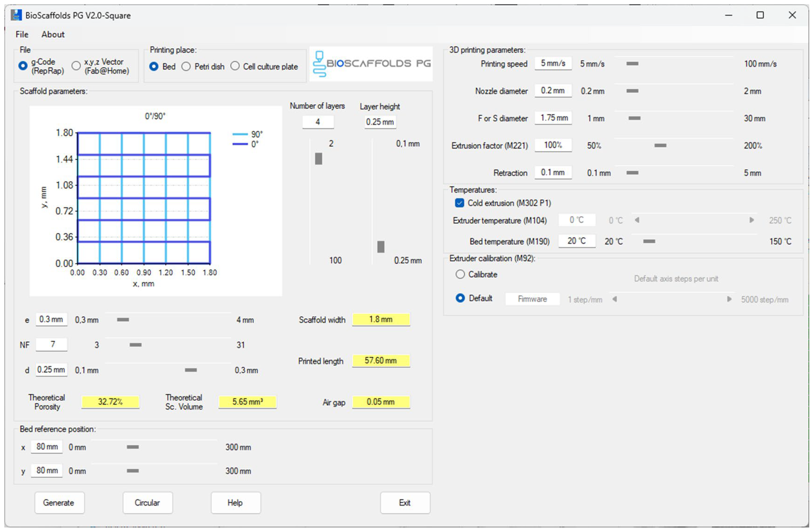Viewport: 812px width, 532px height.
Task: Click right arrow of extruder temperature scrollbar
Action: click(752, 220)
